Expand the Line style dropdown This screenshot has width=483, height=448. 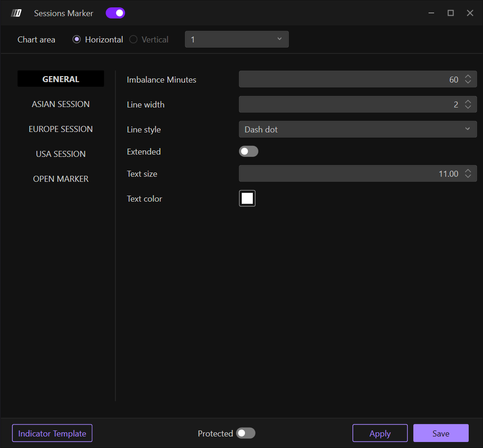click(358, 130)
